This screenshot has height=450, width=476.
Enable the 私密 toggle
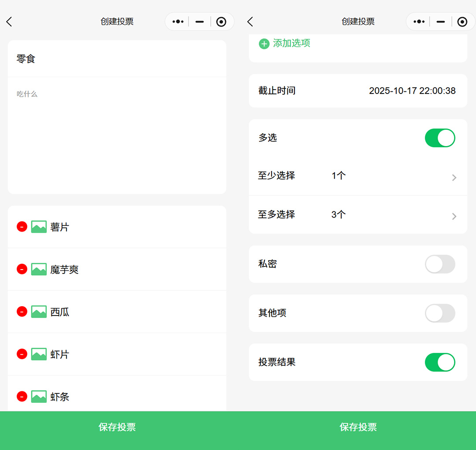coord(439,264)
